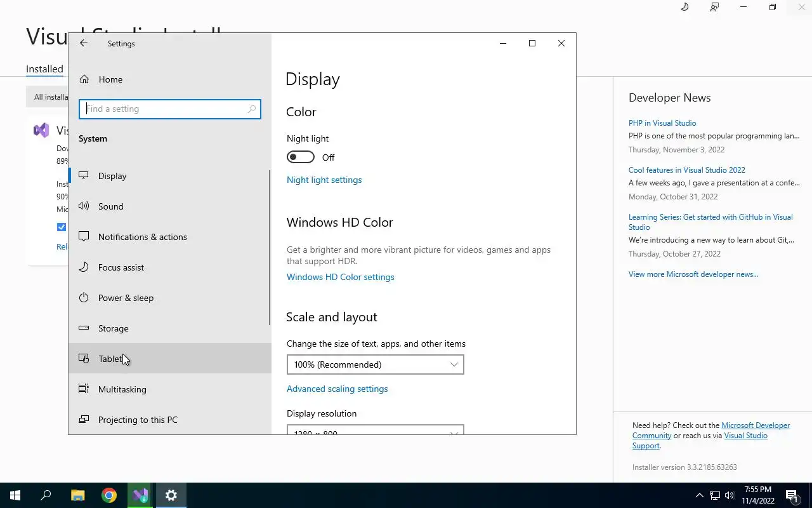Viewport: 812px width, 508px height.
Task: Click the search magnifier in Find a setting
Action: 252,109
